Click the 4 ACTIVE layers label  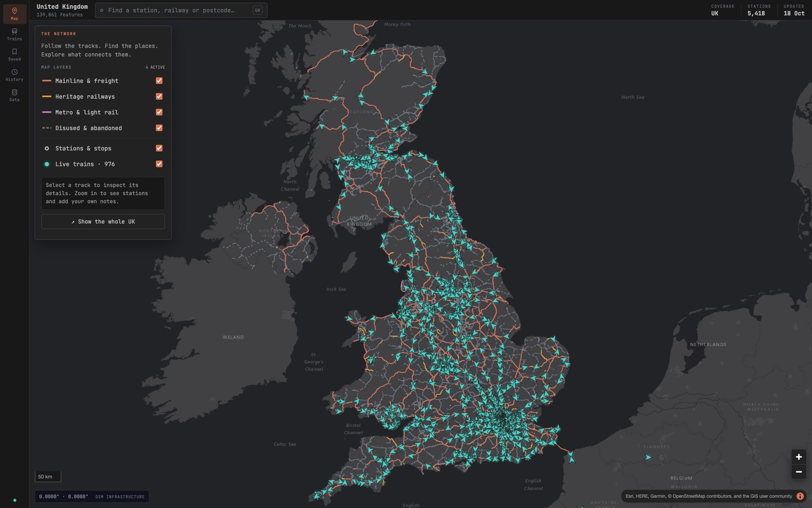pyautogui.click(x=155, y=67)
